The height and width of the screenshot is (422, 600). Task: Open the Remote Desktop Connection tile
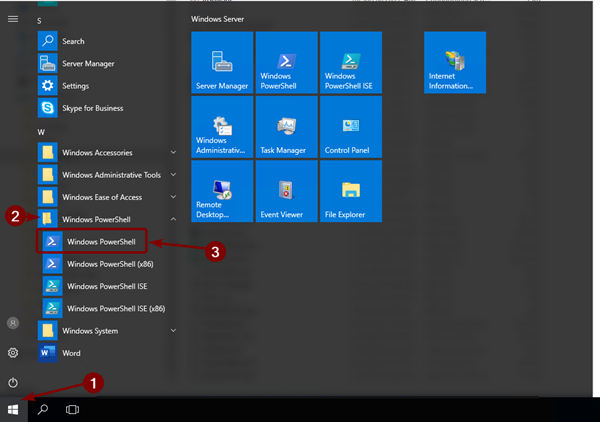(222, 191)
